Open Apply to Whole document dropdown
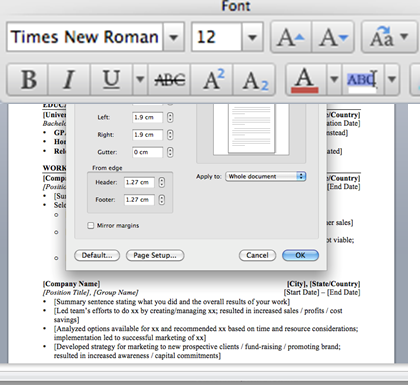The image size is (420, 385). tap(266, 176)
